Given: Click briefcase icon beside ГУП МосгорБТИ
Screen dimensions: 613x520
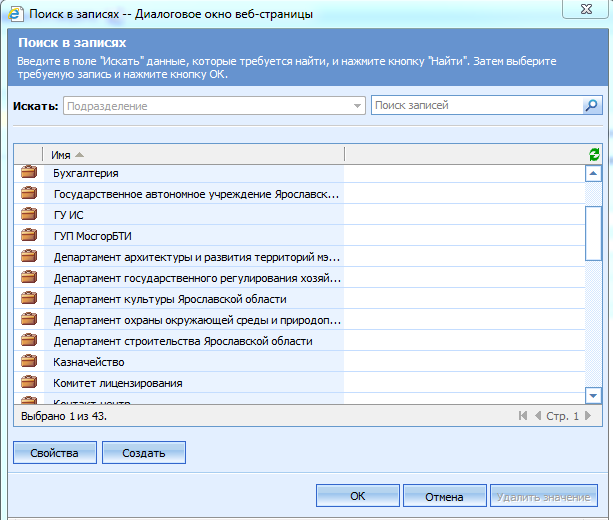Looking at the screenshot, I should [29, 236].
